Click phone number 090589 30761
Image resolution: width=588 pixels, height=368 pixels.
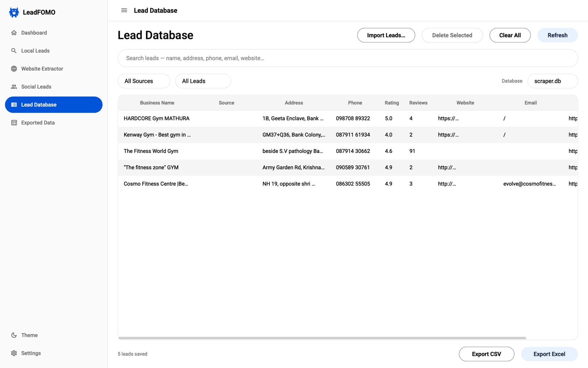point(353,167)
